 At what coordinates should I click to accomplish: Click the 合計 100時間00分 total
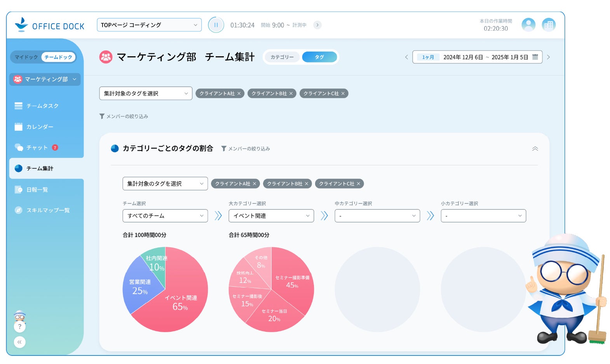tap(145, 235)
